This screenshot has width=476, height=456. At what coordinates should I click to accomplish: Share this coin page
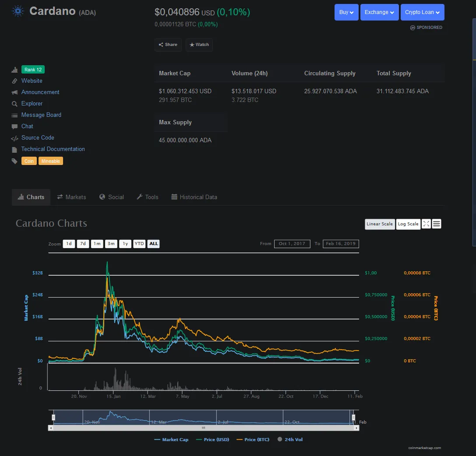(x=168, y=45)
